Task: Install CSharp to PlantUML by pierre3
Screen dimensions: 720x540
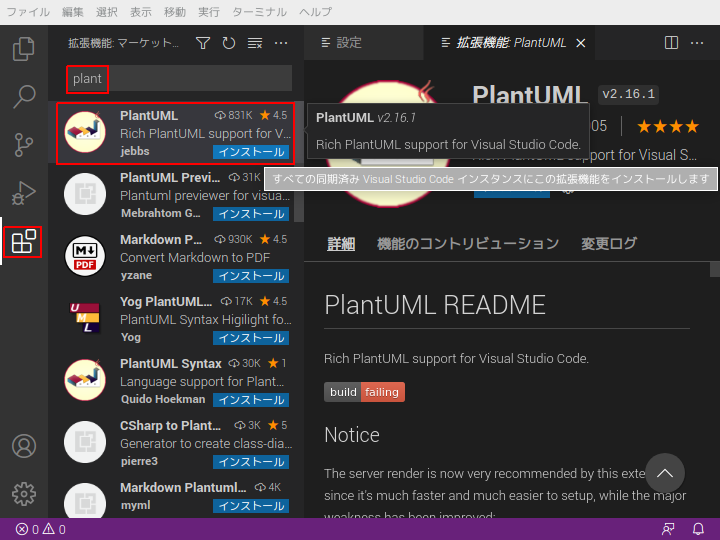Action: point(251,462)
